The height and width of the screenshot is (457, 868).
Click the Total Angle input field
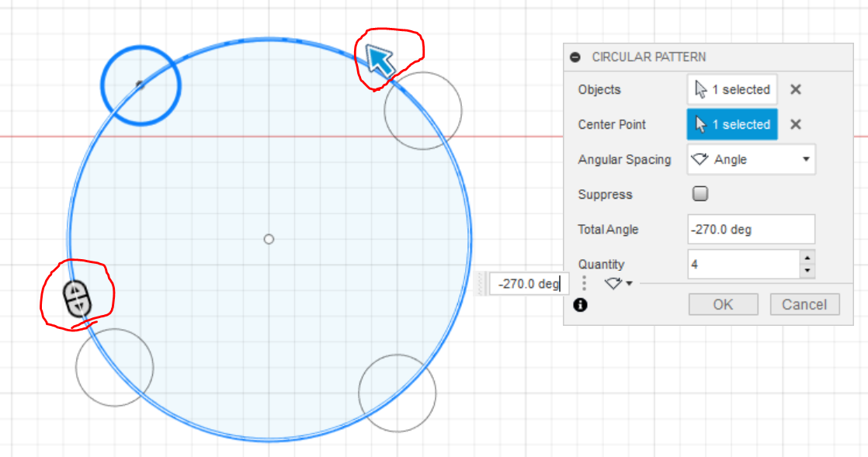[752, 229]
